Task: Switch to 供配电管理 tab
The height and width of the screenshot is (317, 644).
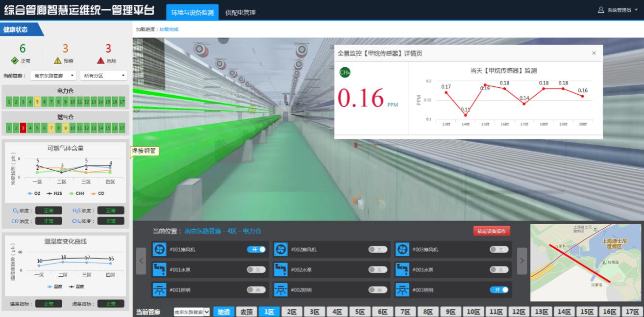Action: tap(240, 13)
